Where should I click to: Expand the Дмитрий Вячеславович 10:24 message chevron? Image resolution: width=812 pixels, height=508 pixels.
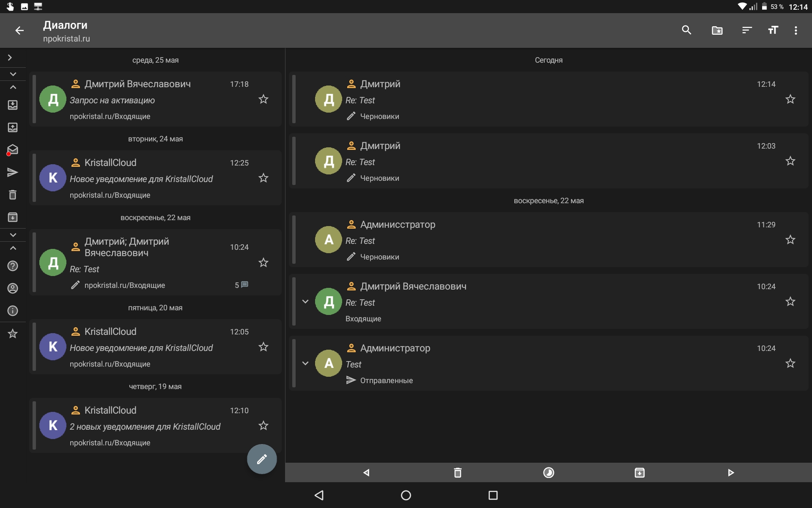pos(305,301)
